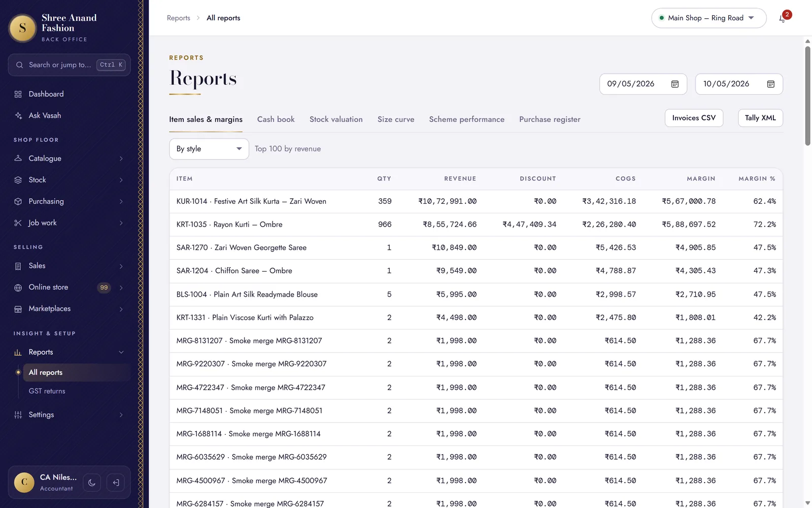The width and height of the screenshot is (812, 508).
Task: Select the KRT-1035 Rayon Kurti Ombre row
Action: [x=476, y=225]
